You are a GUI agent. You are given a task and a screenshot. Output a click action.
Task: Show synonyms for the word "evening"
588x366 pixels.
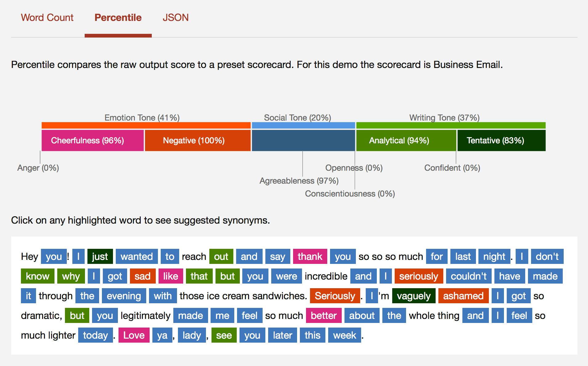tap(124, 296)
